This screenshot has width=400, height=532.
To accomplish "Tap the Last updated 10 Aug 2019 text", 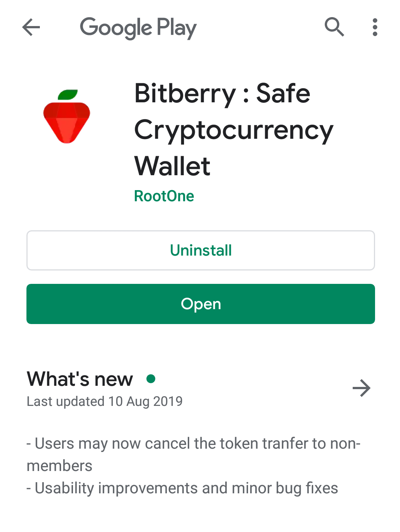I will tap(105, 401).
